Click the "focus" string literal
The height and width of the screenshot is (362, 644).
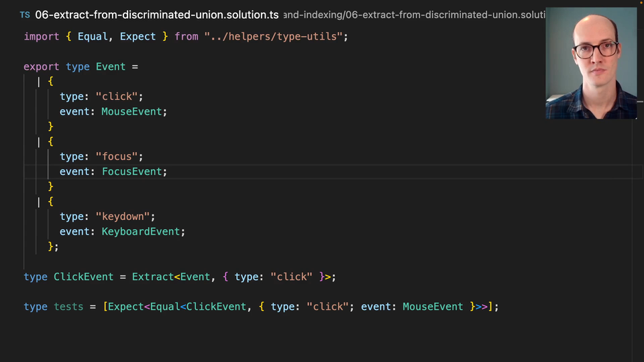[119, 156]
